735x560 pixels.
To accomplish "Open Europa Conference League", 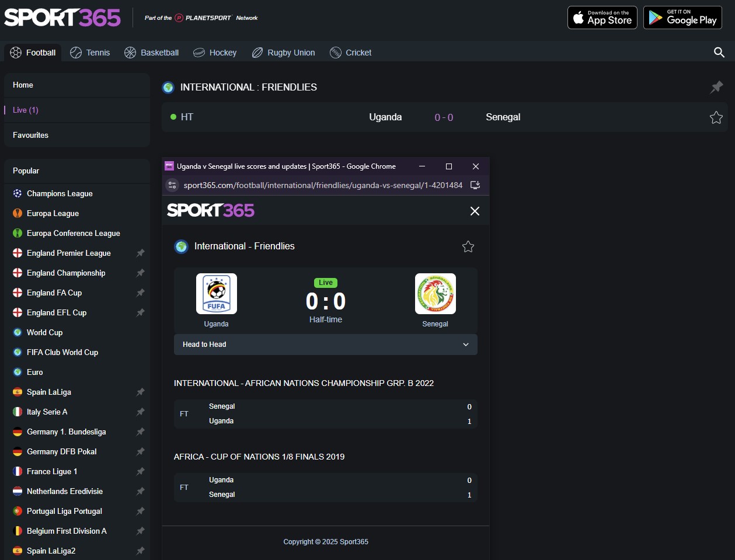I will [x=74, y=233].
